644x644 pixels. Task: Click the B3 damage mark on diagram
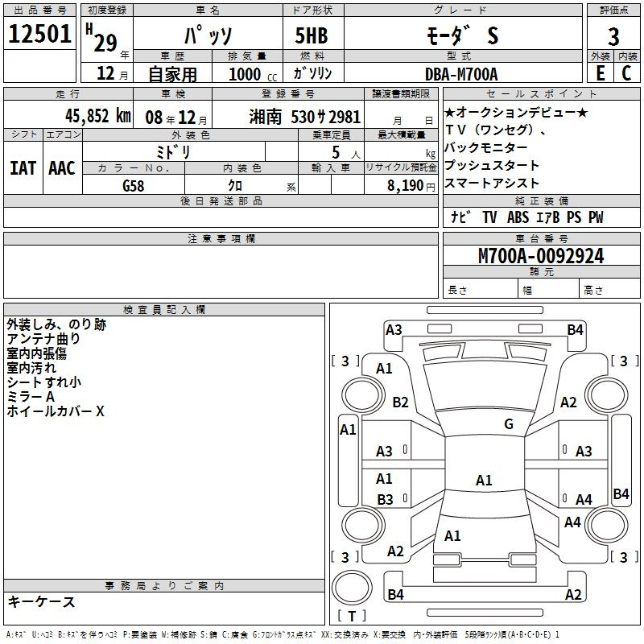coord(385,500)
